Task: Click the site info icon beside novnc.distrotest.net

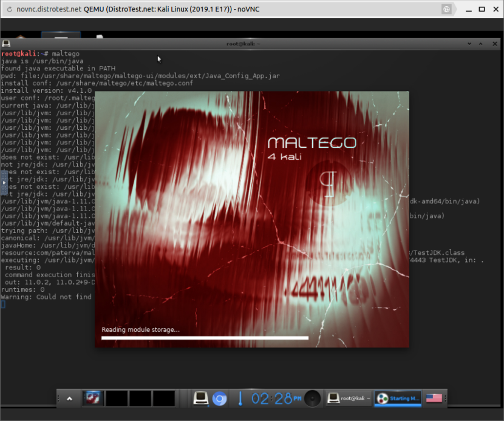Action: (x=9, y=10)
